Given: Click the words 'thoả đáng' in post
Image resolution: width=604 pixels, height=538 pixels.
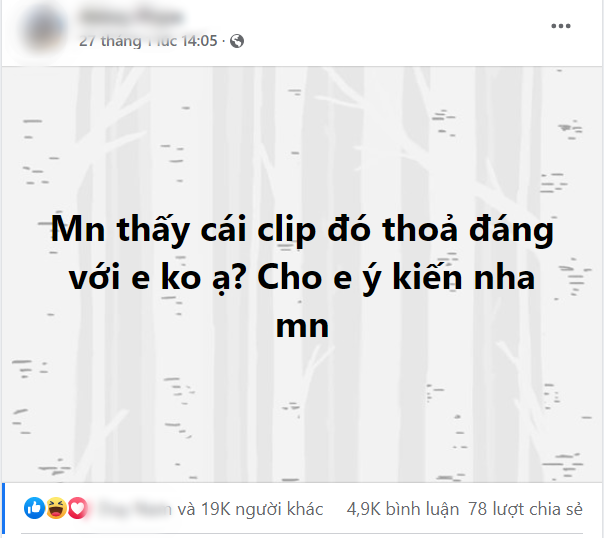Looking at the screenshot, I should [468, 230].
